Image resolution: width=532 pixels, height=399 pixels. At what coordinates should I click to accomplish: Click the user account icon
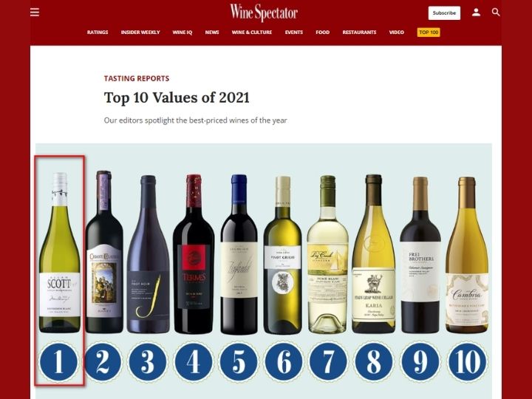[x=476, y=13]
